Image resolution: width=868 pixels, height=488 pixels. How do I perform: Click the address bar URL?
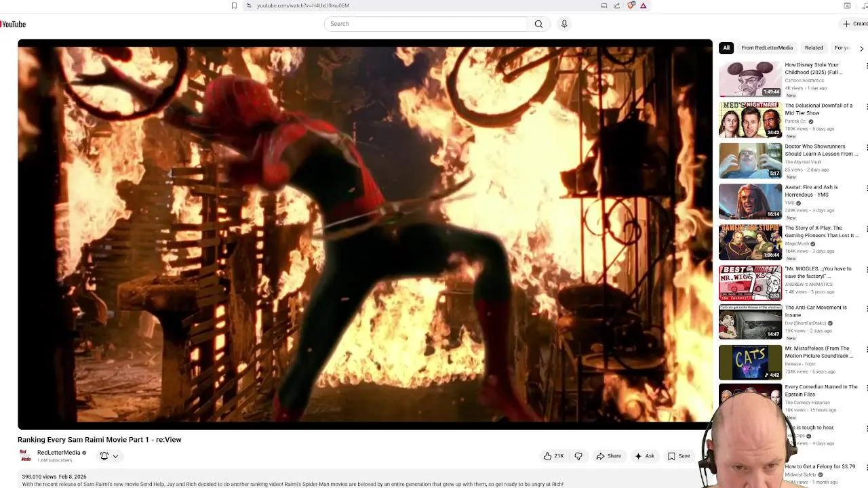click(303, 5)
